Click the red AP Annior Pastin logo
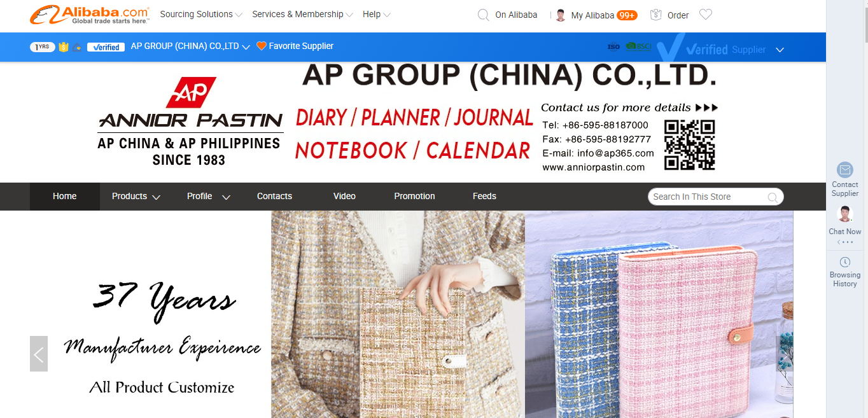 tap(191, 93)
